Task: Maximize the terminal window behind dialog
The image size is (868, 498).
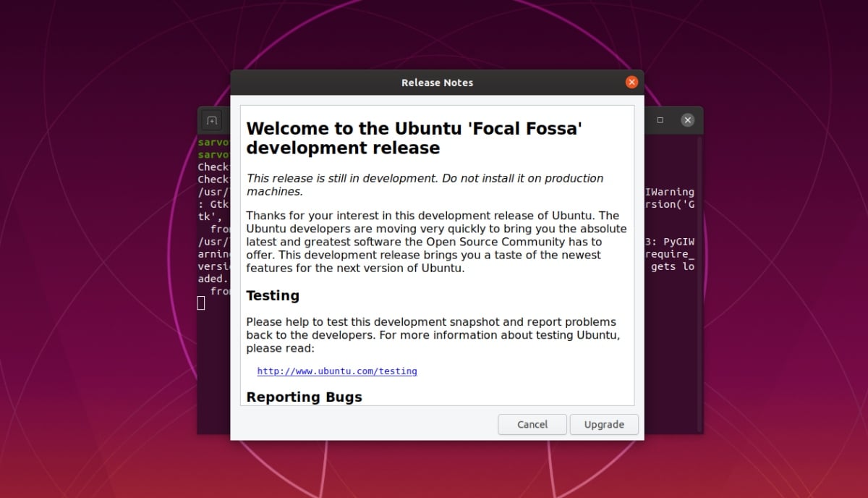Action: click(x=660, y=120)
